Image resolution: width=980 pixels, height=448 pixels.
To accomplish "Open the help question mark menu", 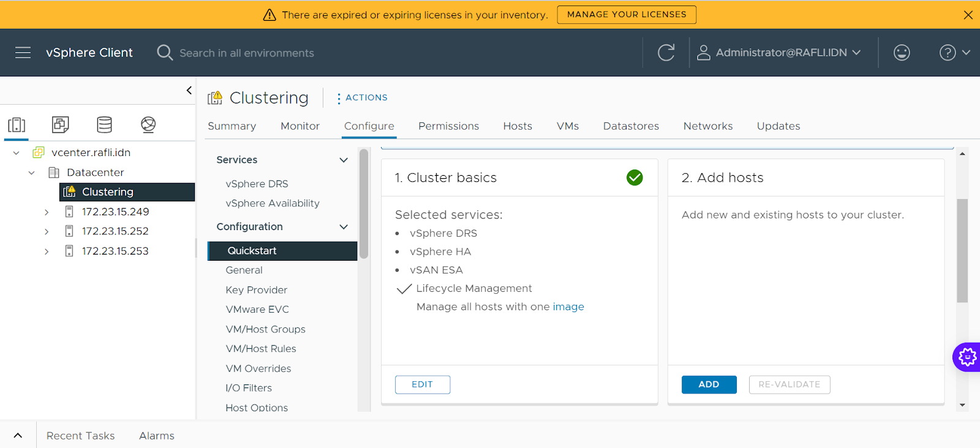I will (x=954, y=53).
